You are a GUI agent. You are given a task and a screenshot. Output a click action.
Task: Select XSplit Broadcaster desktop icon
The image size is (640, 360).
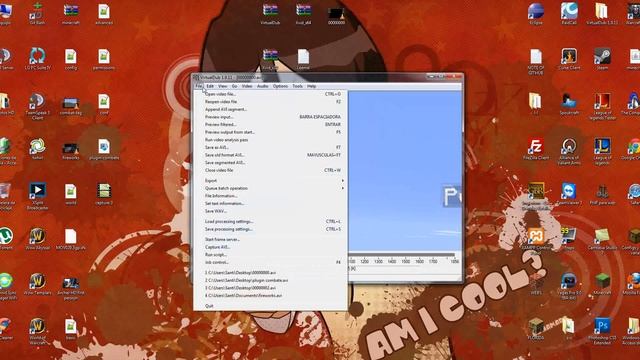(37, 196)
